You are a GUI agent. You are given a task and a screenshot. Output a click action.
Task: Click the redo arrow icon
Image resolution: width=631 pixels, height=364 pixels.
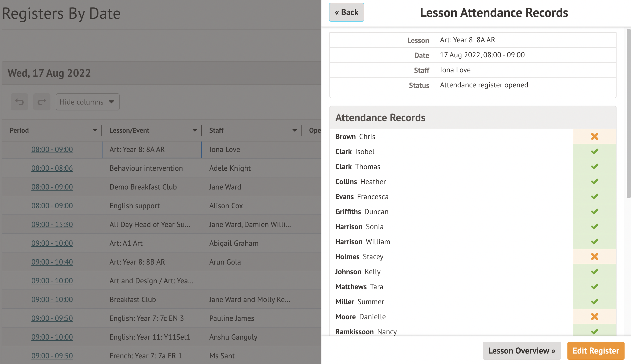pyautogui.click(x=42, y=102)
